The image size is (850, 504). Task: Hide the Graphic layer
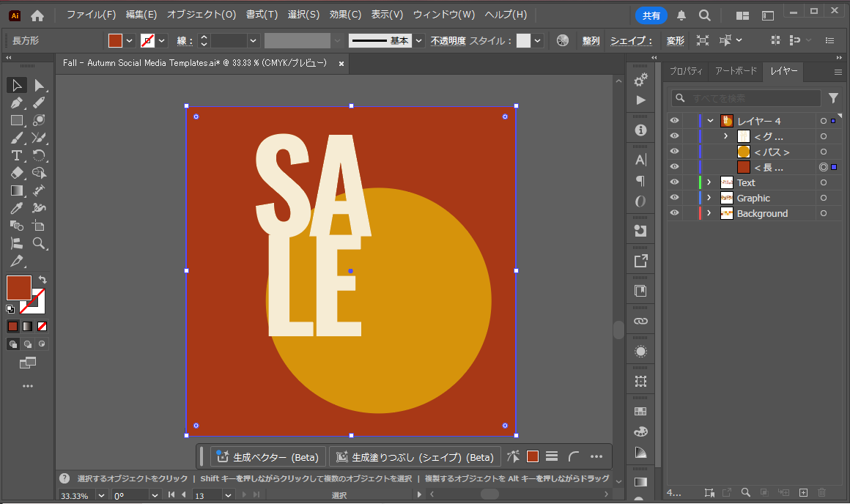tap(674, 197)
